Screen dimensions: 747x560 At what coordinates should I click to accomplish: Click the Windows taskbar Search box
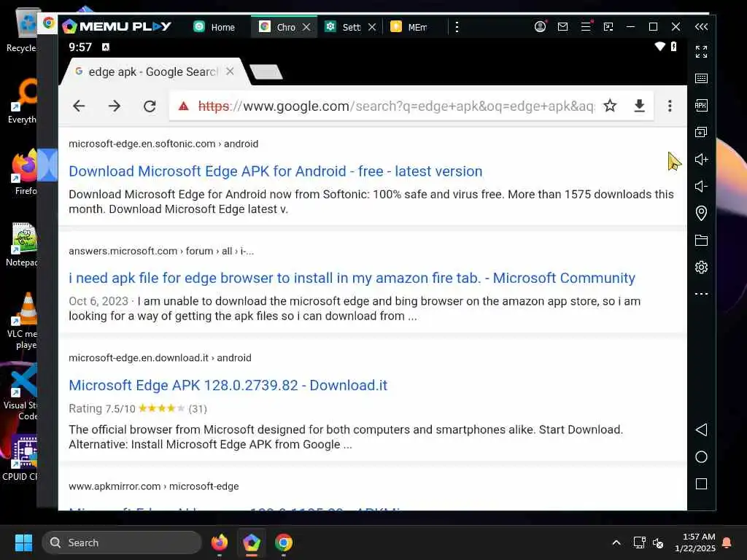122,542
